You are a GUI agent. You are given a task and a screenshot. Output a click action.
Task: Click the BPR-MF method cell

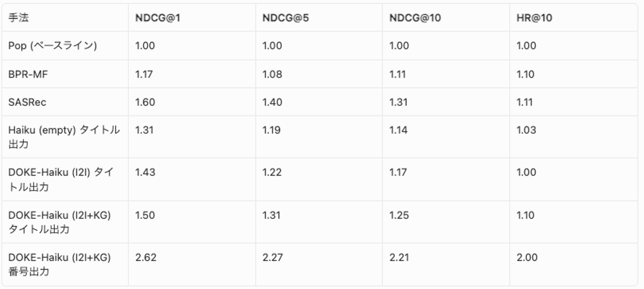28,74
